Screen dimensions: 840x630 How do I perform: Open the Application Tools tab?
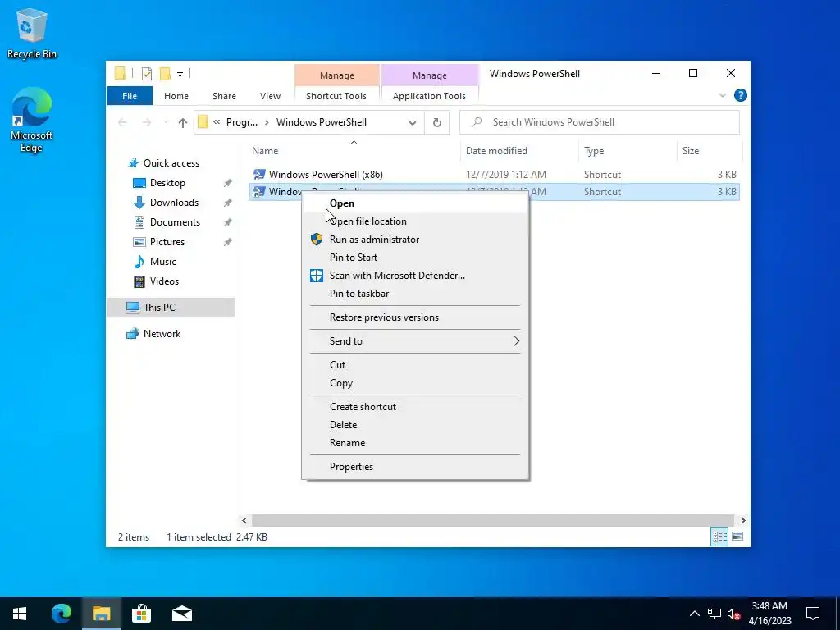(x=429, y=96)
